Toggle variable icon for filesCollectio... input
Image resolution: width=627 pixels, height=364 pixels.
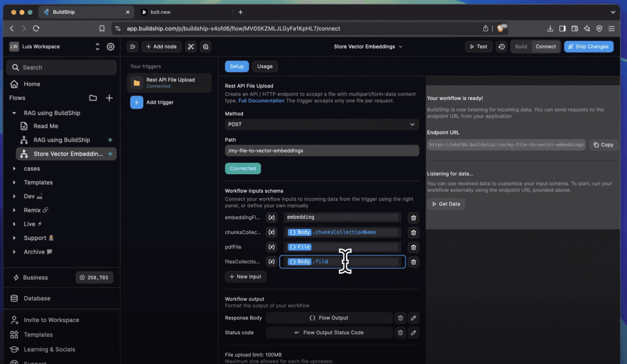272,262
